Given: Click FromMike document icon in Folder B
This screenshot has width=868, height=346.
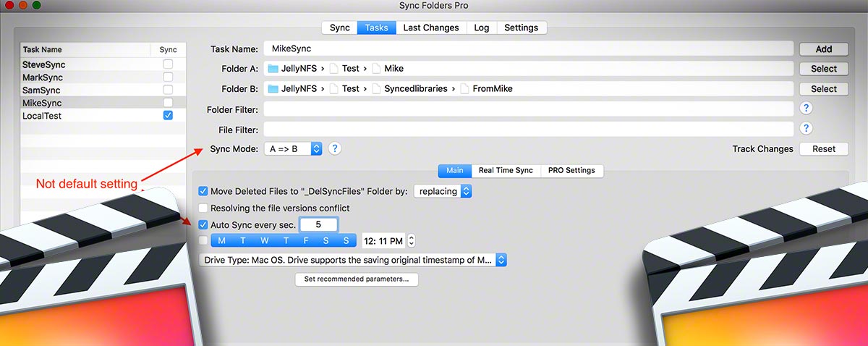Looking at the screenshot, I should point(464,89).
